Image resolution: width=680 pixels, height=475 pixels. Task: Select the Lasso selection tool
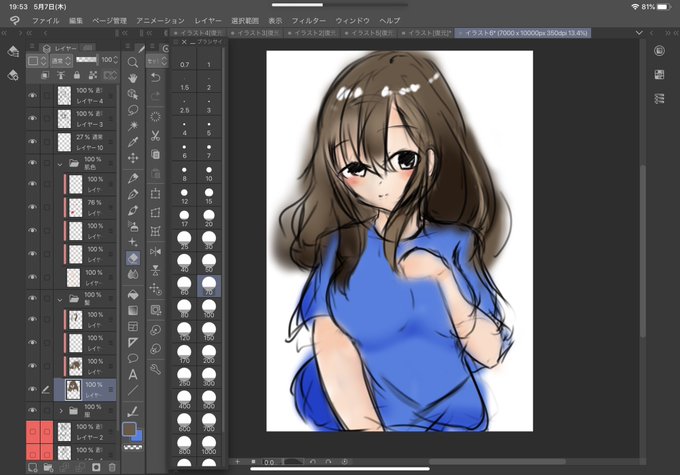[133, 110]
